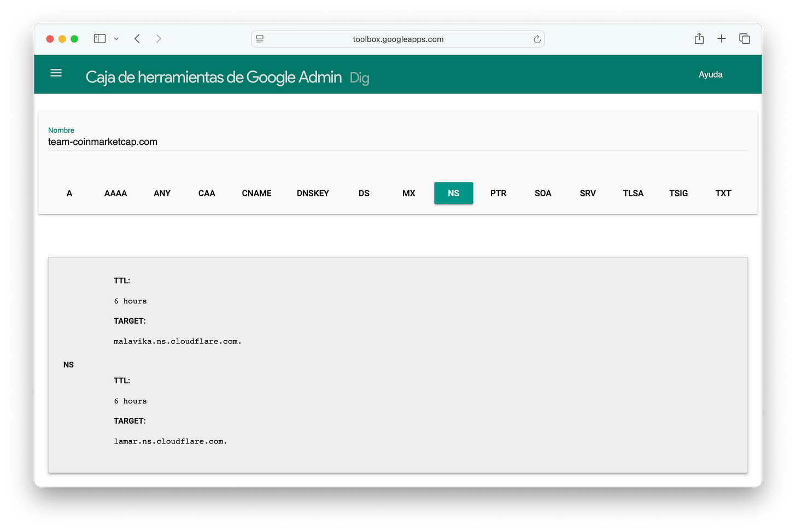Click the Dig tool label in header
Viewport: 796px width, 532px height.
coord(360,78)
